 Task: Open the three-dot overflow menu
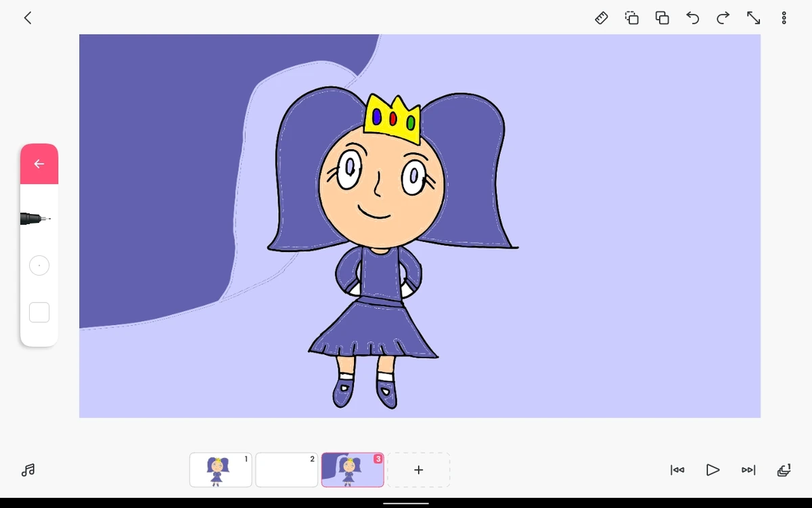[x=783, y=18]
